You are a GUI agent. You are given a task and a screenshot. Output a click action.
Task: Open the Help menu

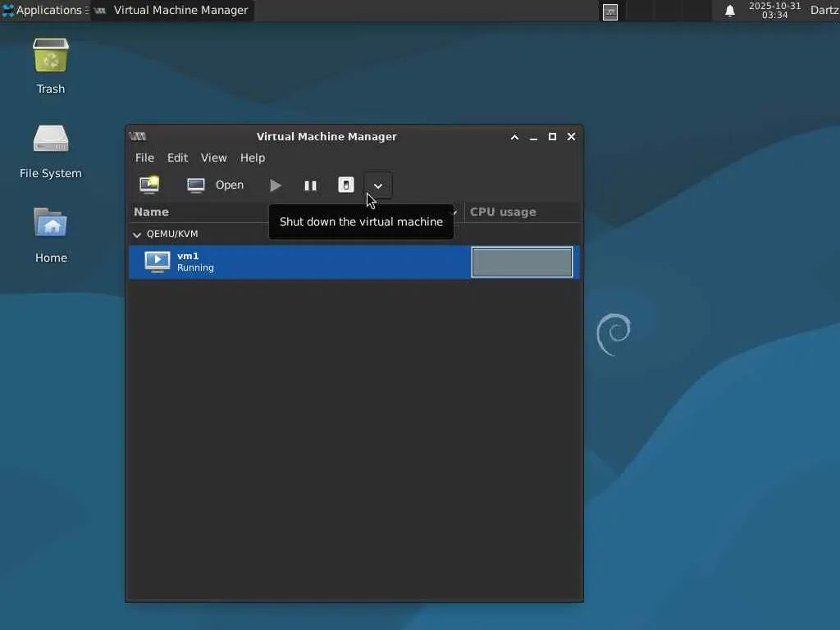point(253,157)
